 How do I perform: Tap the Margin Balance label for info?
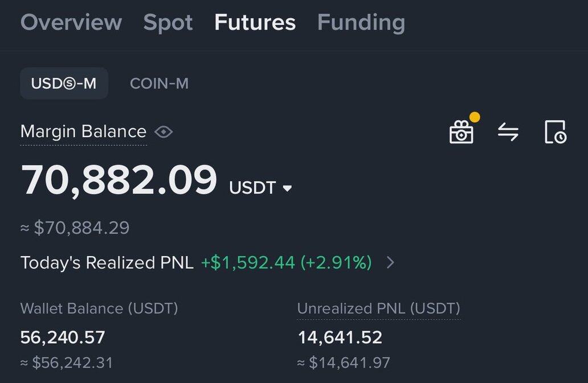pos(83,132)
